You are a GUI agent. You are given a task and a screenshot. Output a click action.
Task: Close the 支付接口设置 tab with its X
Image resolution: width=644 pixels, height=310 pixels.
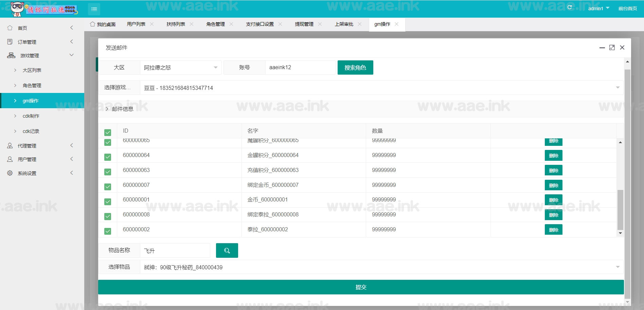(280, 24)
